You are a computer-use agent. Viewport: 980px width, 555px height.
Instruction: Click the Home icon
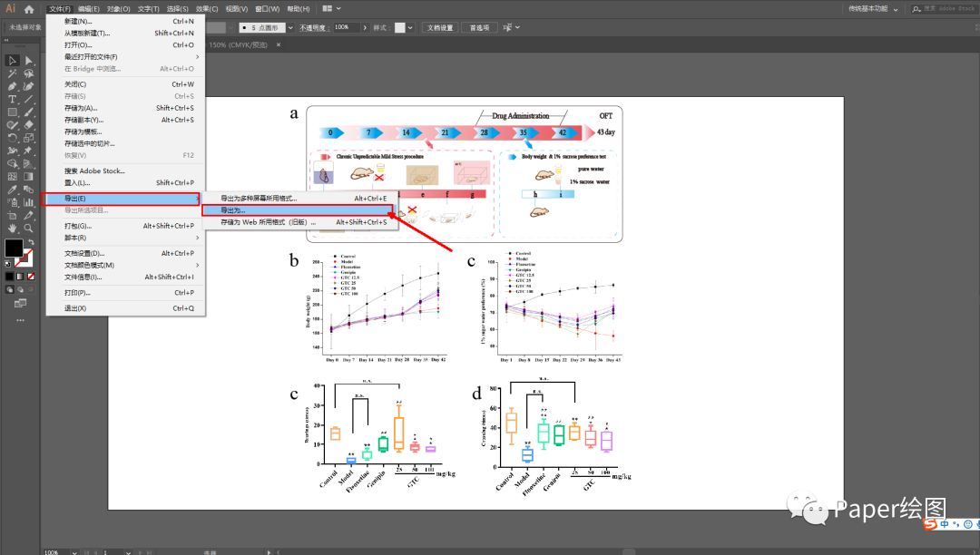click(29, 9)
